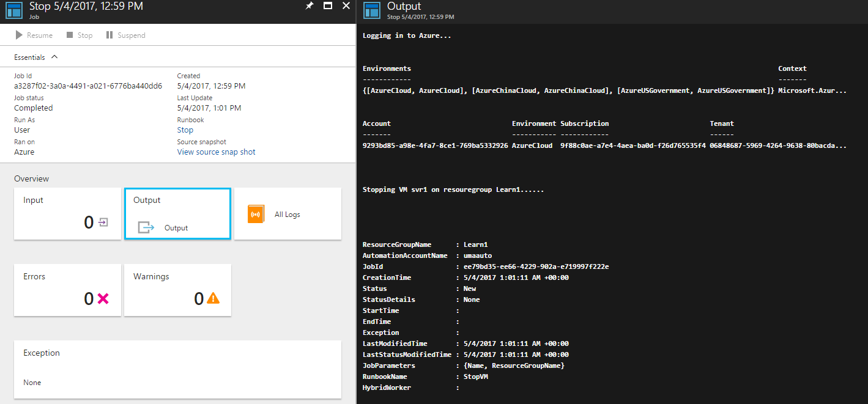This screenshot has height=404, width=868.
Task: Click the Output blade header icon
Action: 373,11
